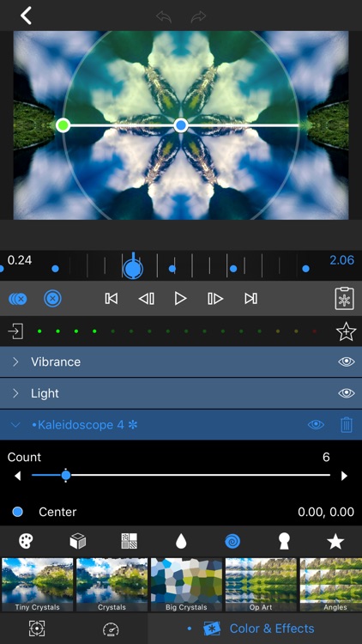Open the color palette effects category
This screenshot has width=362, height=644.
26,541
